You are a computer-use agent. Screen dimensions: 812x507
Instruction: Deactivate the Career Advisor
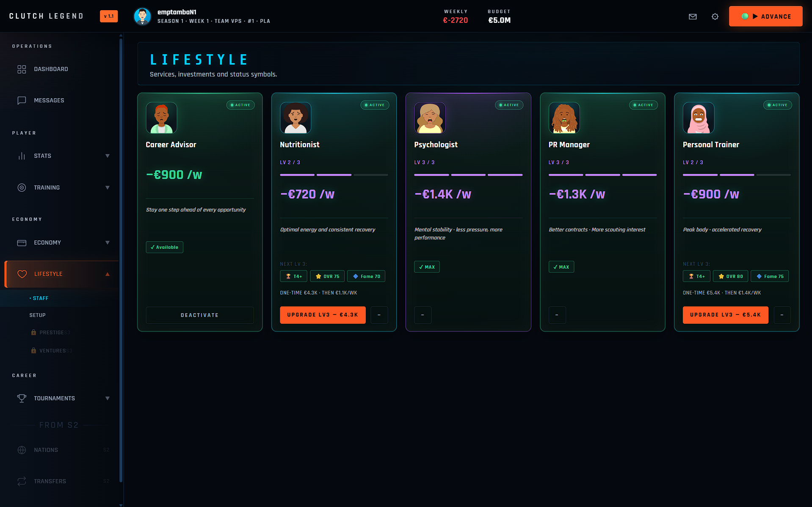200,315
